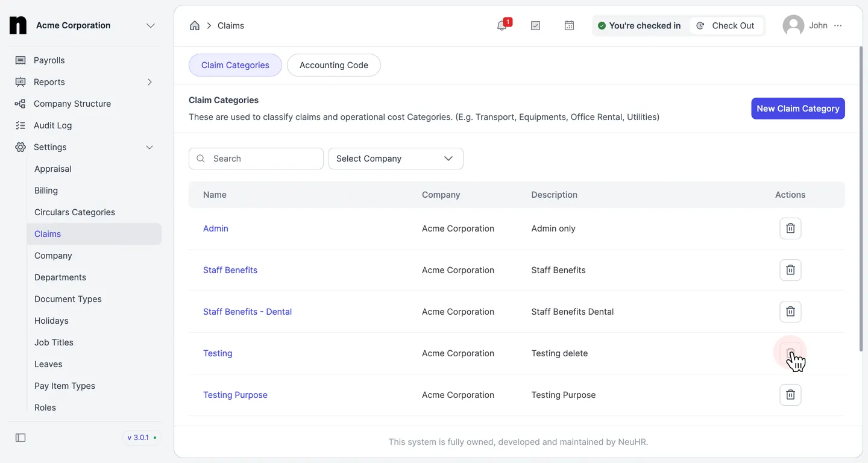Focus the Search input field
The width and height of the screenshot is (868, 463).
(256, 159)
